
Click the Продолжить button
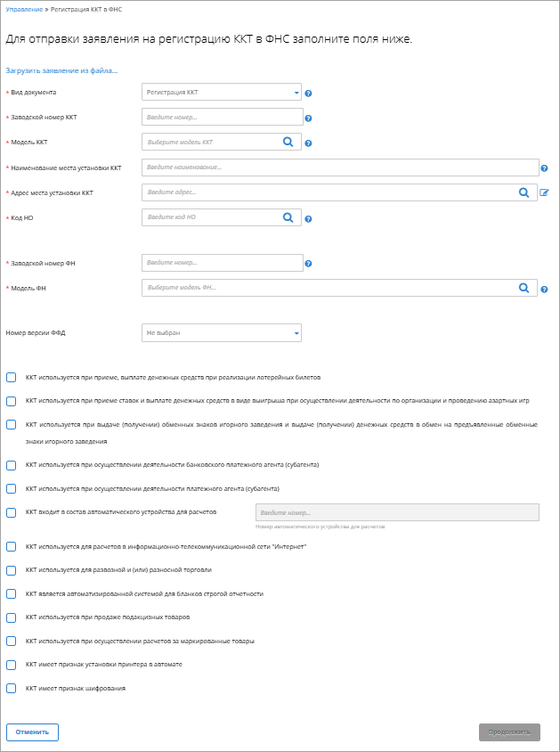(510, 732)
